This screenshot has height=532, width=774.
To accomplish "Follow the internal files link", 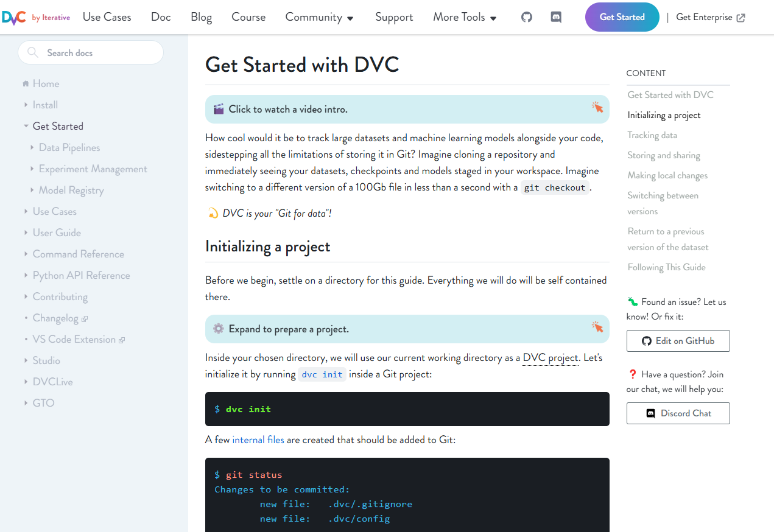I will [258, 439].
